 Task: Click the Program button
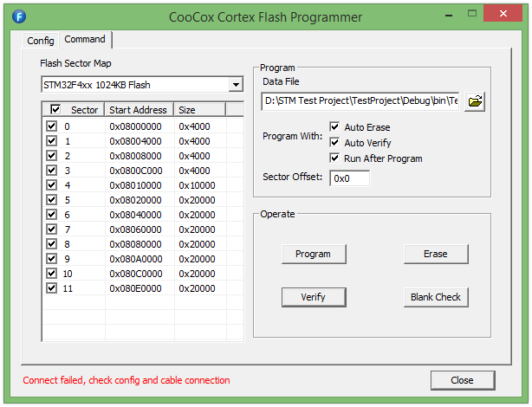tap(314, 254)
